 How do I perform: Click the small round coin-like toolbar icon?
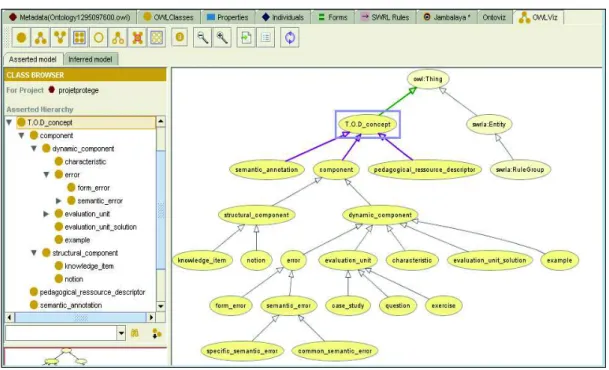click(x=180, y=37)
